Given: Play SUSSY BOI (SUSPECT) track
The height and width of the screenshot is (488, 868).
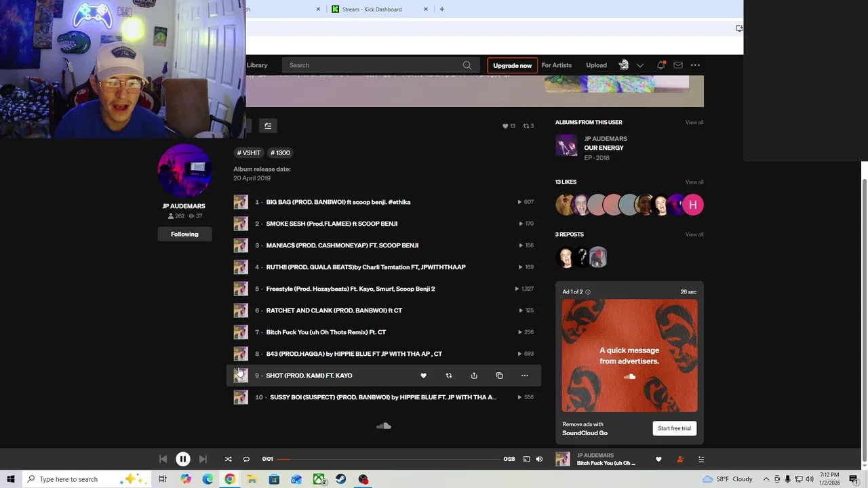Looking at the screenshot, I should [384, 397].
